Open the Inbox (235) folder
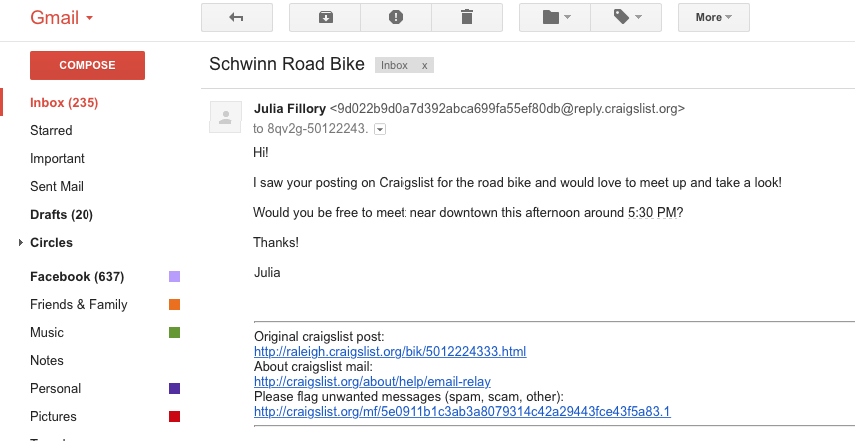855x441 pixels. coord(64,102)
